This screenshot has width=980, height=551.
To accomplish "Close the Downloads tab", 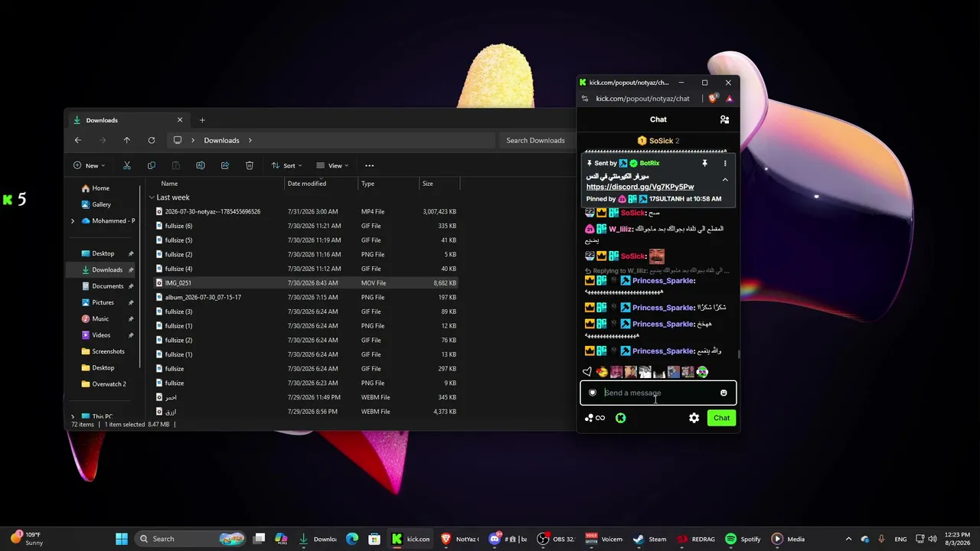I will coord(180,120).
